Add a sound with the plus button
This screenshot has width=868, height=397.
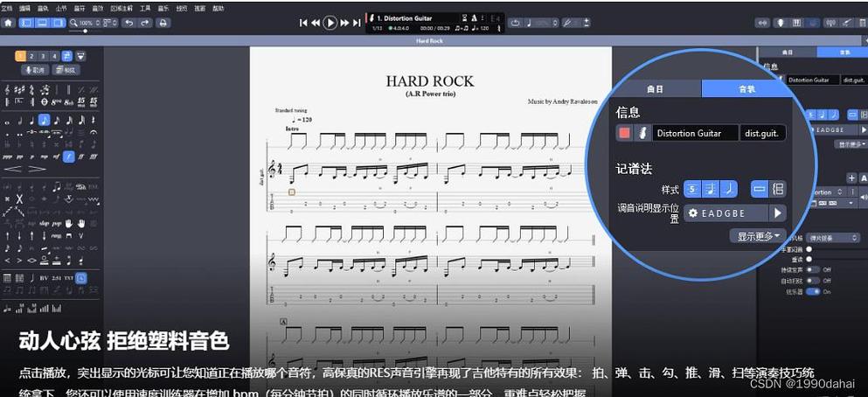(851, 178)
